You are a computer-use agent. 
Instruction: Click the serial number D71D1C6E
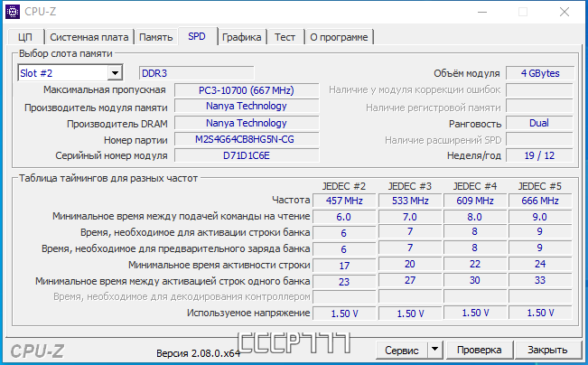[247, 155]
